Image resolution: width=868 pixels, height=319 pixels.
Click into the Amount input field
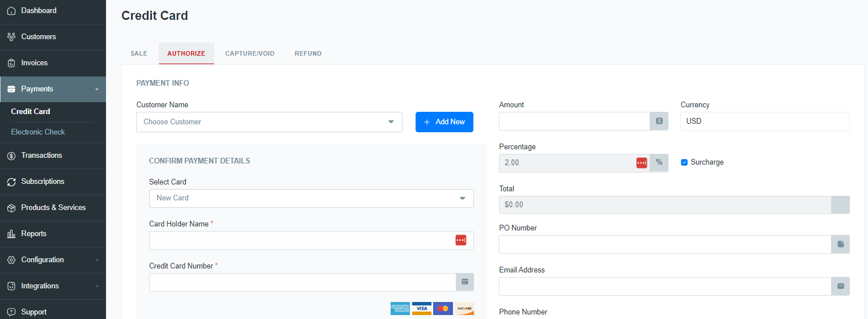pos(574,121)
